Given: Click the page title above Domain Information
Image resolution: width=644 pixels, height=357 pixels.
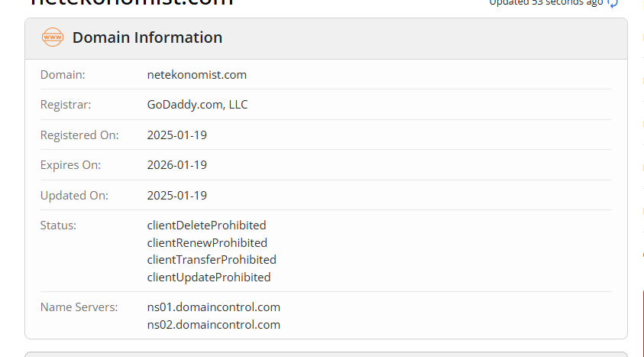Looking at the screenshot, I should tap(131, 2).
